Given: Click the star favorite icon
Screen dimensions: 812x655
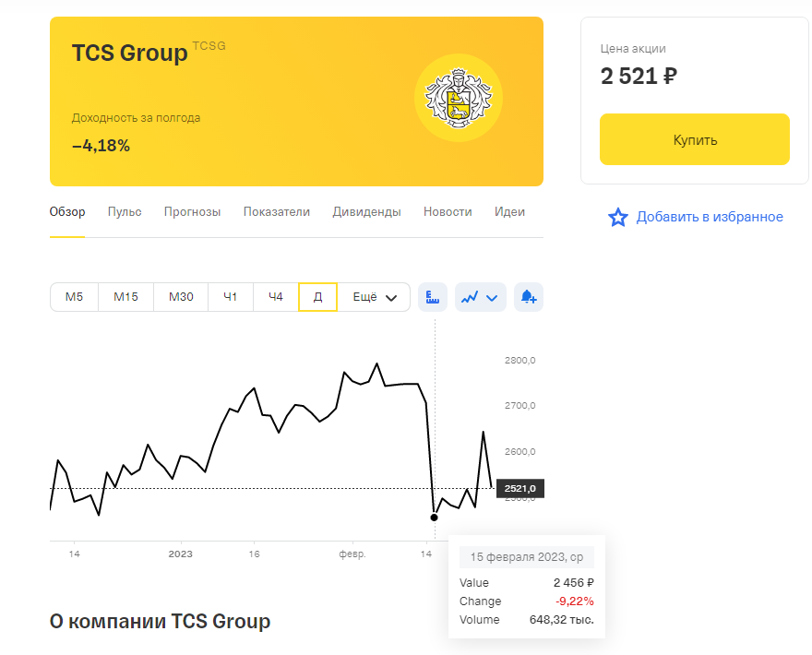Looking at the screenshot, I should (x=618, y=218).
